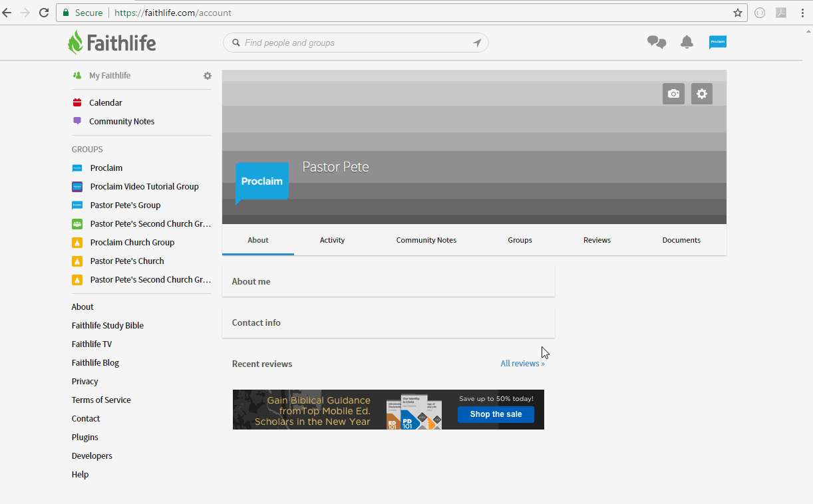Image resolution: width=813 pixels, height=504 pixels.
Task: Switch to the Reviews tab
Action: (597, 240)
